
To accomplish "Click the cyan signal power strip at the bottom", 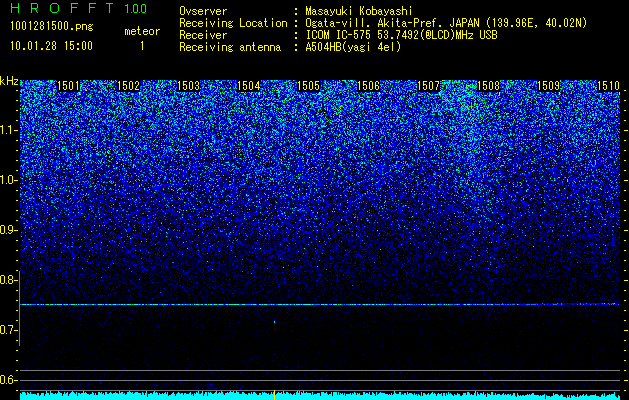I will [x=320, y=396].
